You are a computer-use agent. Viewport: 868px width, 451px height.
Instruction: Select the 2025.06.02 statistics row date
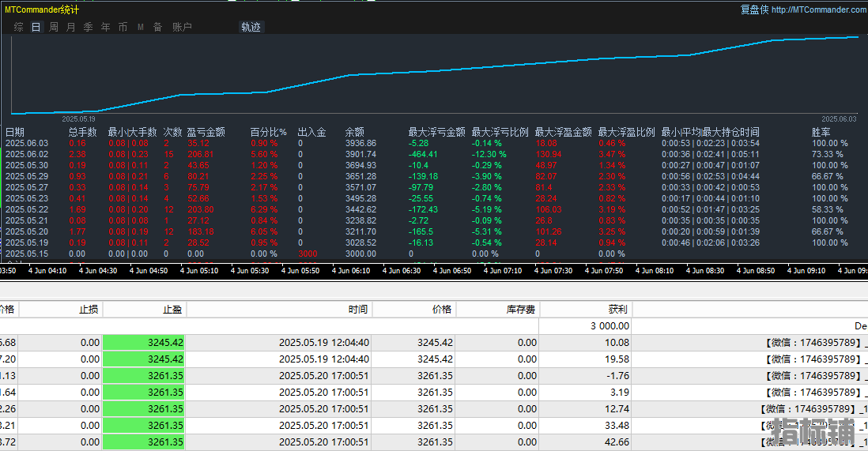coord(27,154)
